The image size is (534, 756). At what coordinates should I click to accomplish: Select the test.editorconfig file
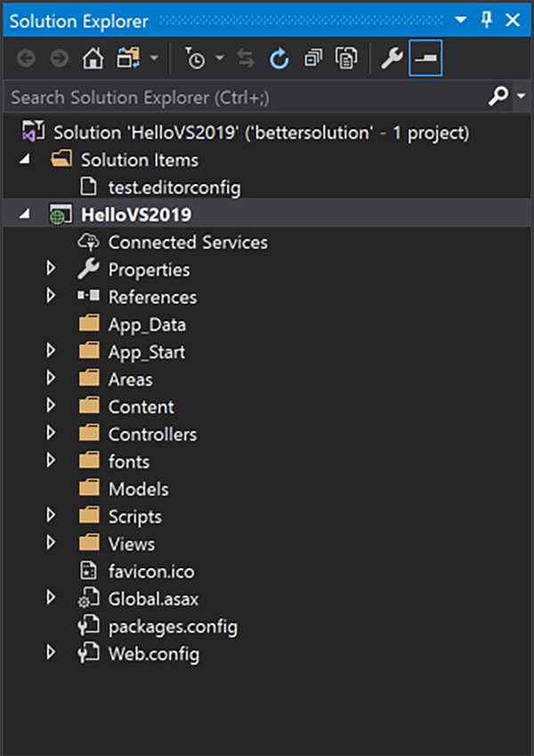click(174, 188)
